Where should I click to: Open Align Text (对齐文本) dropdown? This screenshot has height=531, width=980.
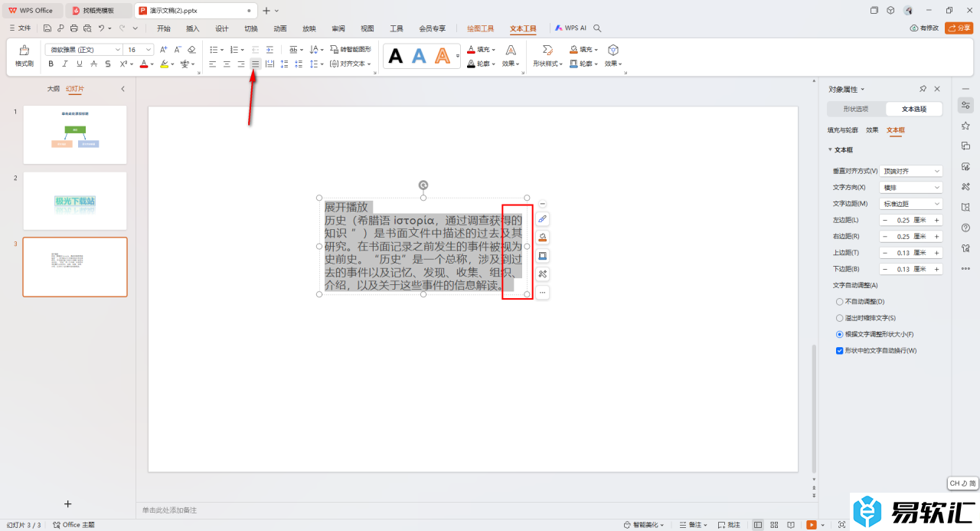click(x=351, y=64)
